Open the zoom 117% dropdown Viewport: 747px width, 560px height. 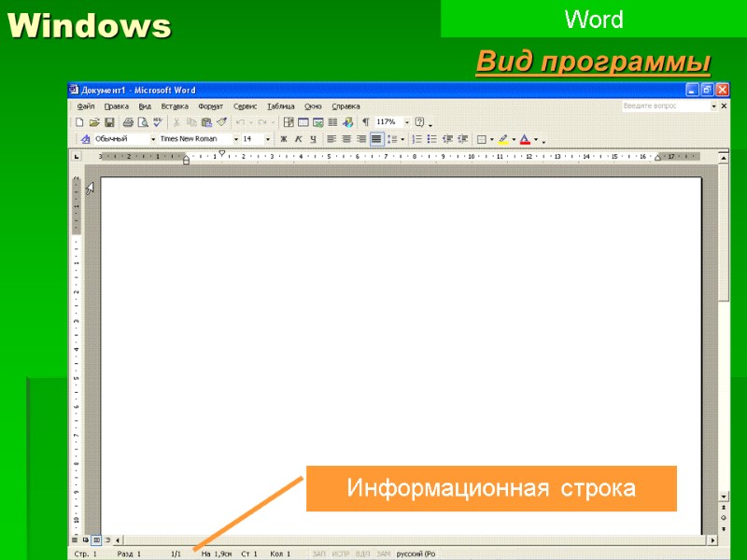tap(407, 122)
